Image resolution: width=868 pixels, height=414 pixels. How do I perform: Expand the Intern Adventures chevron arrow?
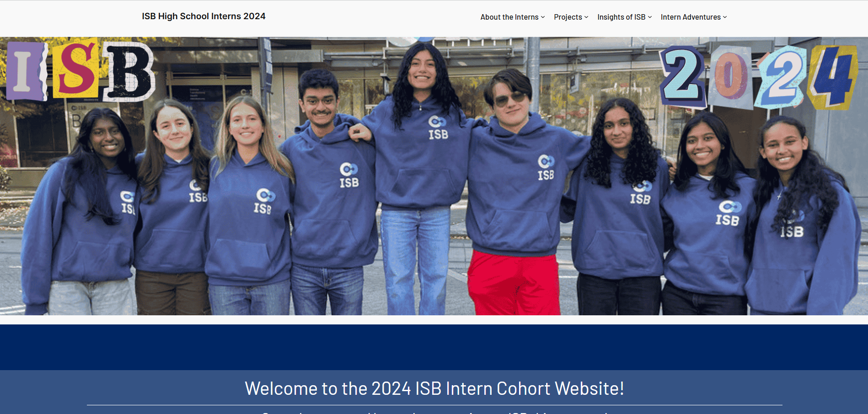click(725, 17)
